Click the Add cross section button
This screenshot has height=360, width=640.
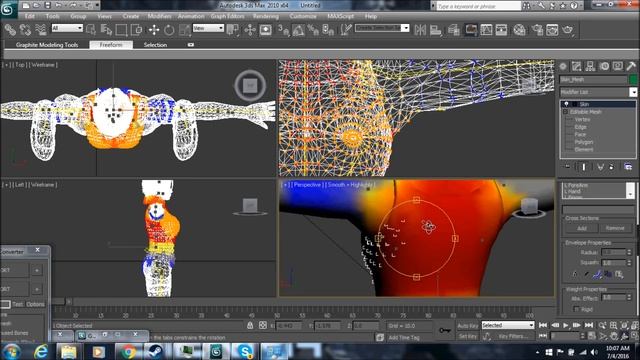(582, 229)
